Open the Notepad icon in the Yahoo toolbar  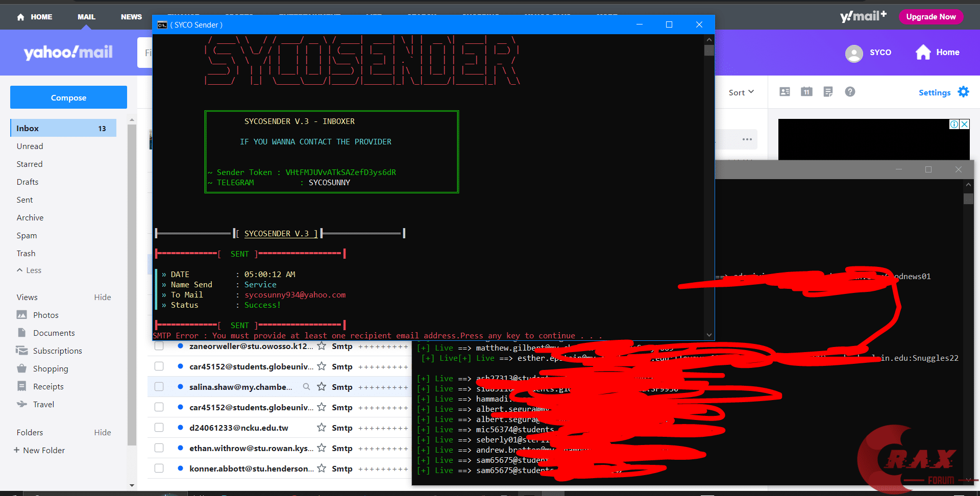click(x=828, y=92)
